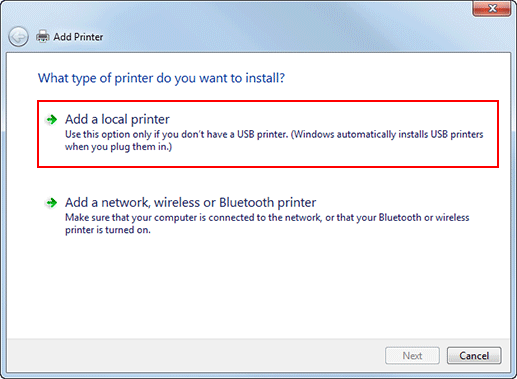Choose Add a local printer
The height and width of the screenshot is (379, 517).
117,119
